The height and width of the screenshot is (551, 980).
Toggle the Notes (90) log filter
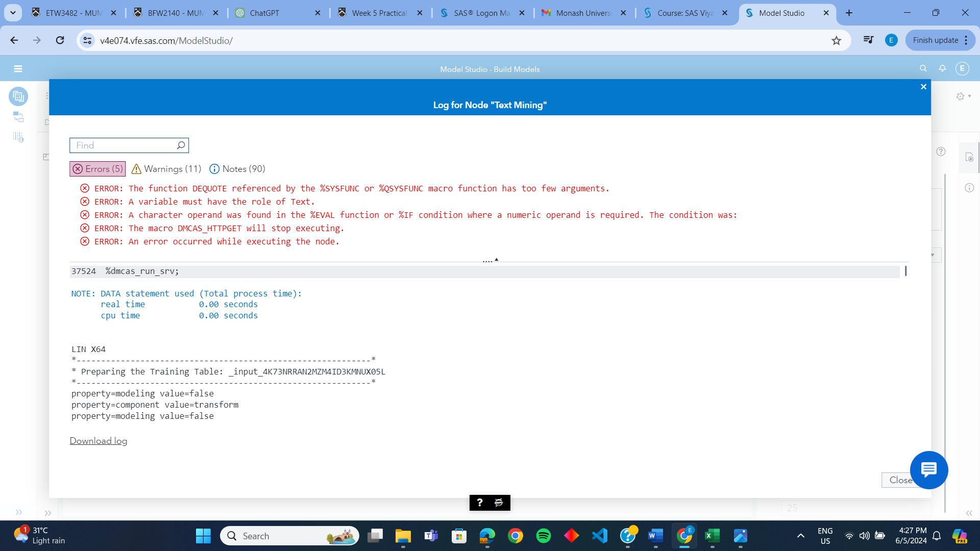click(236, 168)
